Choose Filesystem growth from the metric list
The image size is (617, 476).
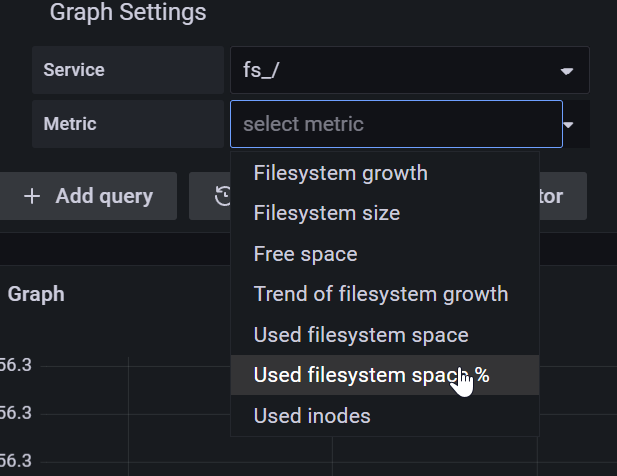(384, 173)
